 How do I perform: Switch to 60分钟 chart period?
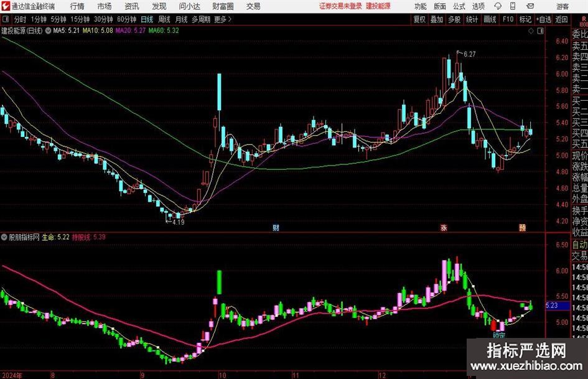pos(126,19)
